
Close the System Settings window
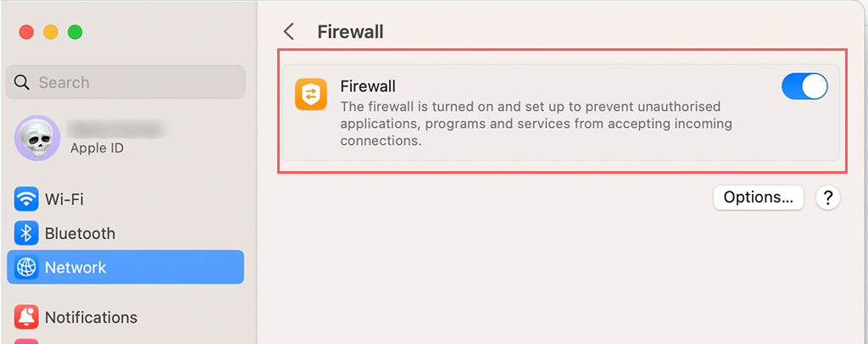(x=26, y=32)
